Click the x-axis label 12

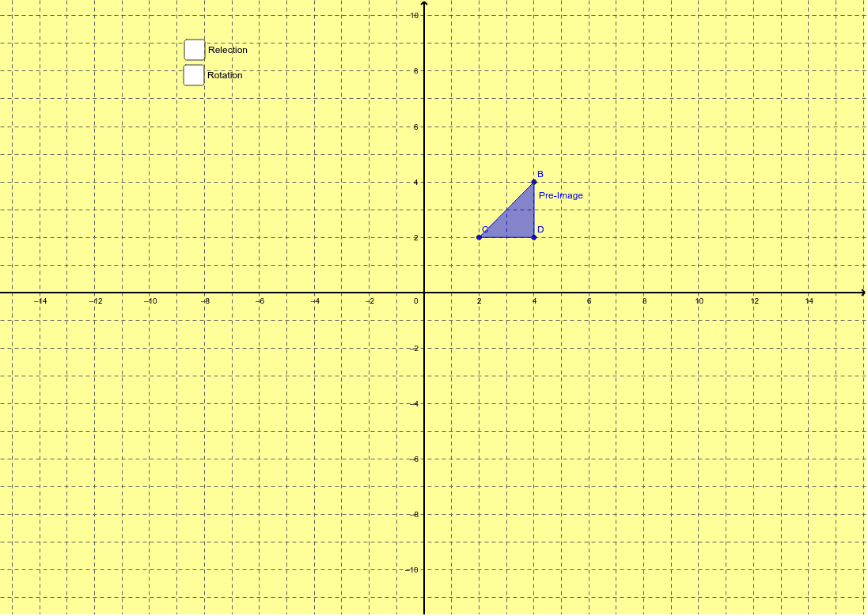[755, 301]
